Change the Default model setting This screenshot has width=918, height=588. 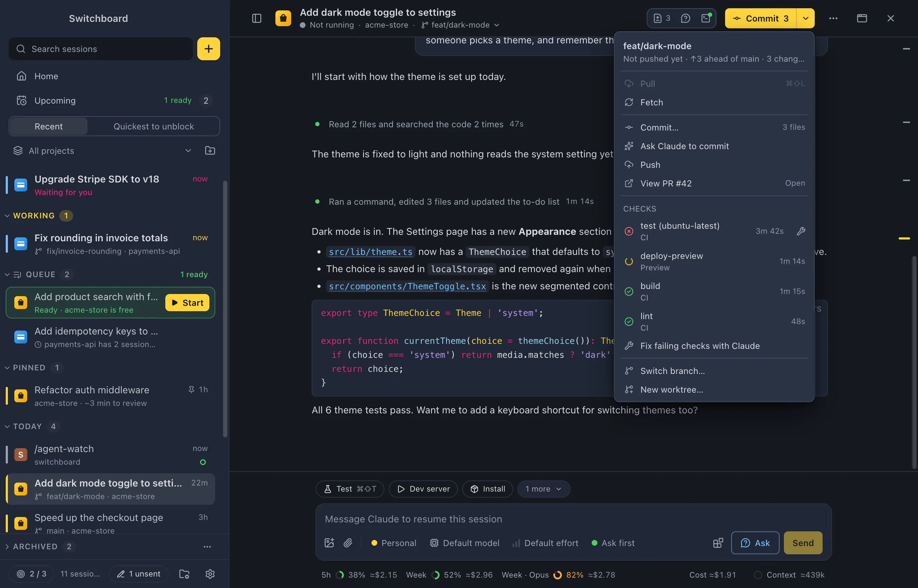pyautogui.click(x=464, y=542)
